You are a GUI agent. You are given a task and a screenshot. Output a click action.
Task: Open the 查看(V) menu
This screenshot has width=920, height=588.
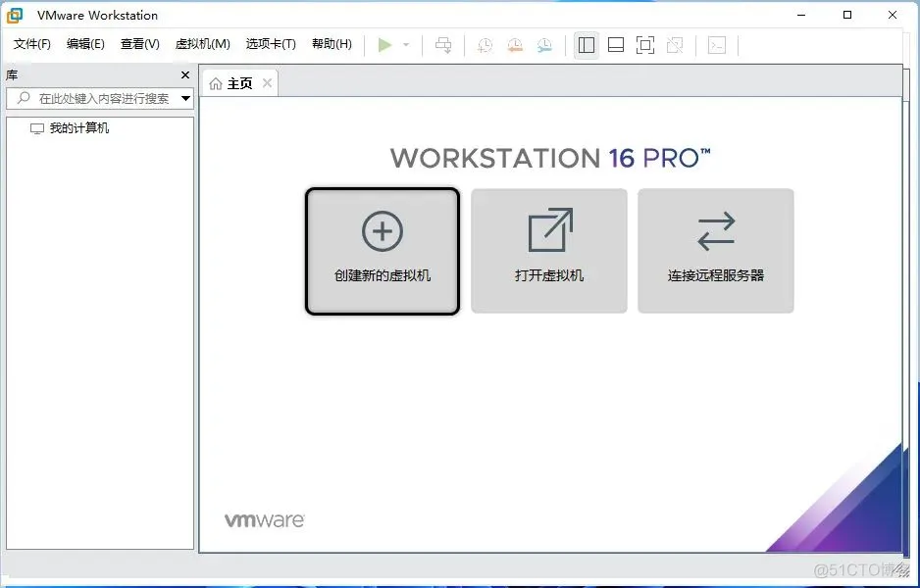coord(139,44)
